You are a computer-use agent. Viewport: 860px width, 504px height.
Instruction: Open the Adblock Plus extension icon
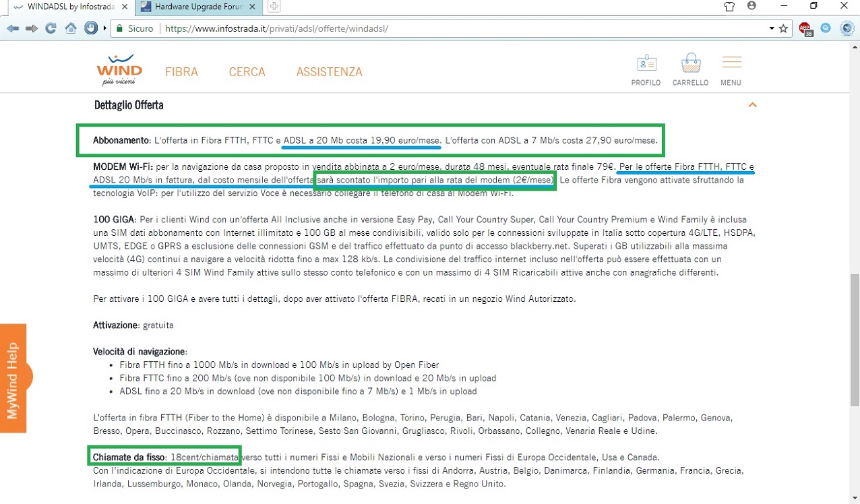pyautogui.click(x=805, y=29)
